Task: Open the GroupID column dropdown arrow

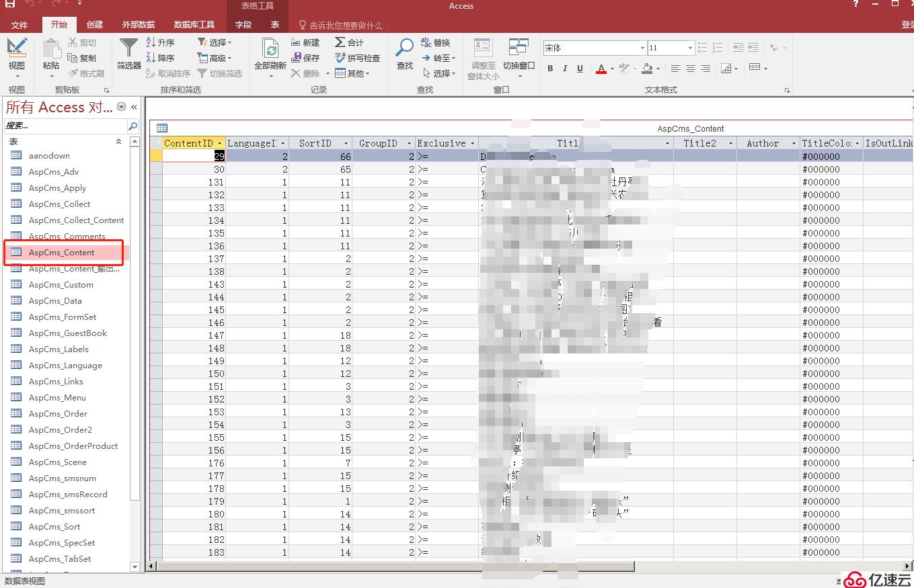Action: [409, 143]
